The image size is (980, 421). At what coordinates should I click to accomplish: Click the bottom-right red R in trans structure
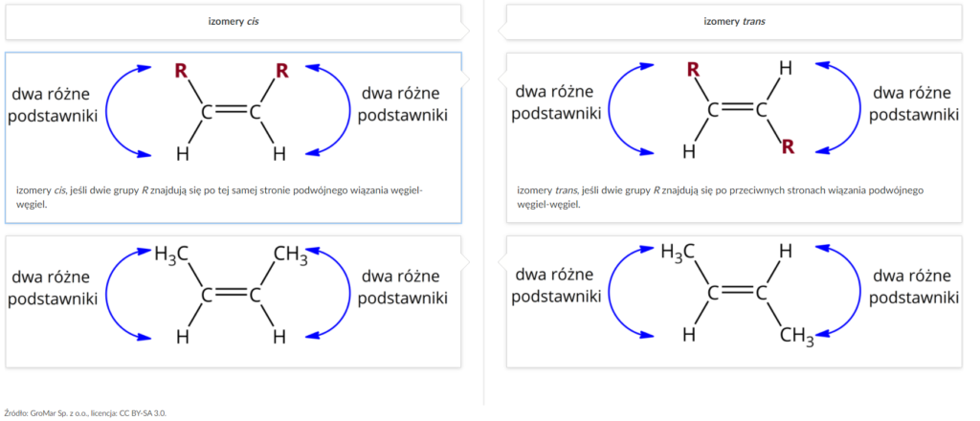coord(788,146)
